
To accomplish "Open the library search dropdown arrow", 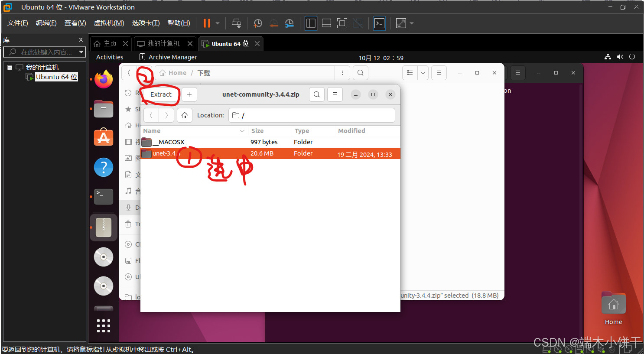I will pyautogui.click(x=81, y=52).
